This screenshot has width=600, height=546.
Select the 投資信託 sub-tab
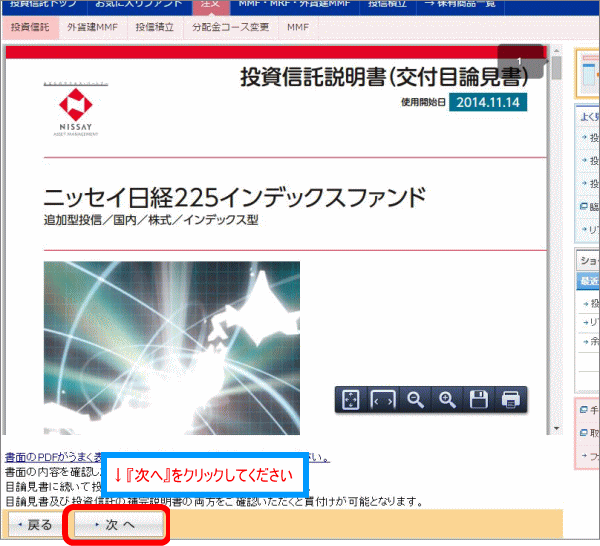tap(30, 27)
